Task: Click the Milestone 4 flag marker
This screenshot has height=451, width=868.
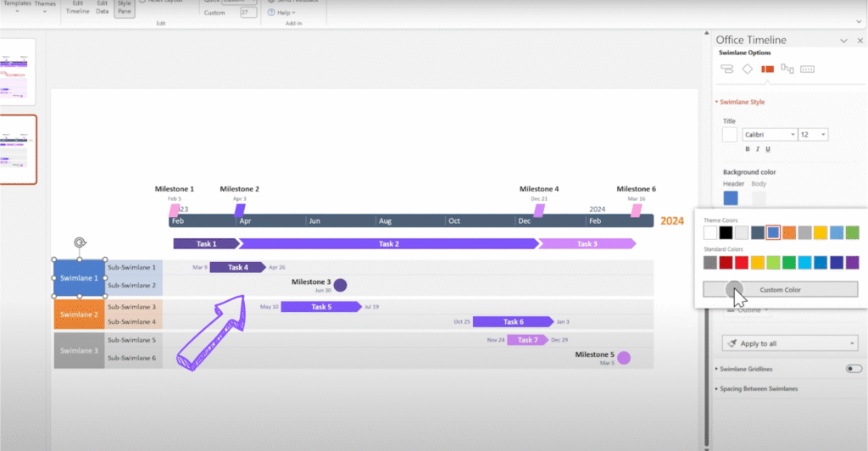Action: (x=538, y=210)
